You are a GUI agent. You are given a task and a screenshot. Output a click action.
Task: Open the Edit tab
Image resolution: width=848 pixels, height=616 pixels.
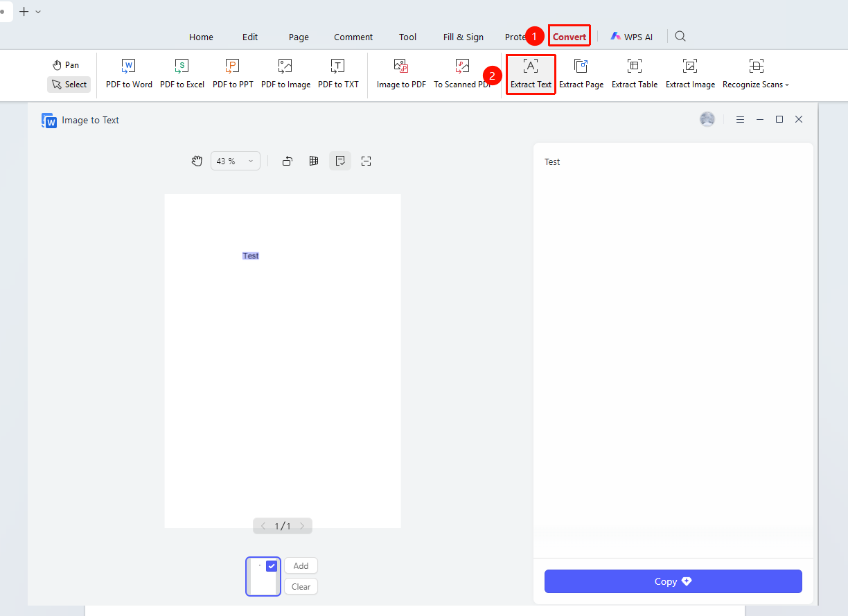click(x=250, y=37)
